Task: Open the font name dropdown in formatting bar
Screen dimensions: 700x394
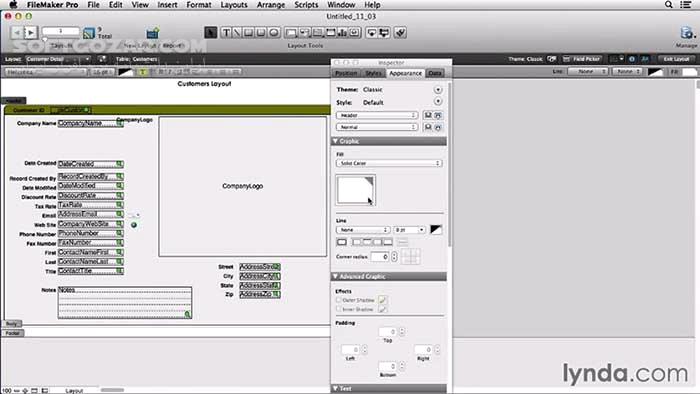Action: coord(45,72)
